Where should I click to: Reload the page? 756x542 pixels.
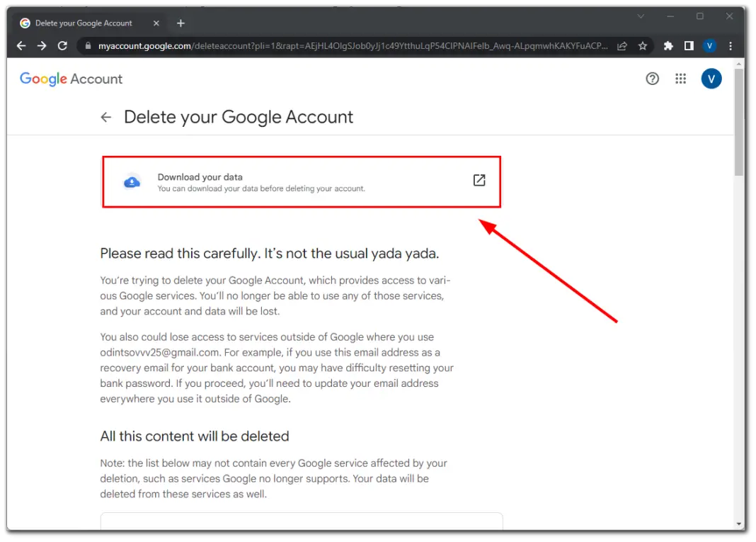click(62, 45)
